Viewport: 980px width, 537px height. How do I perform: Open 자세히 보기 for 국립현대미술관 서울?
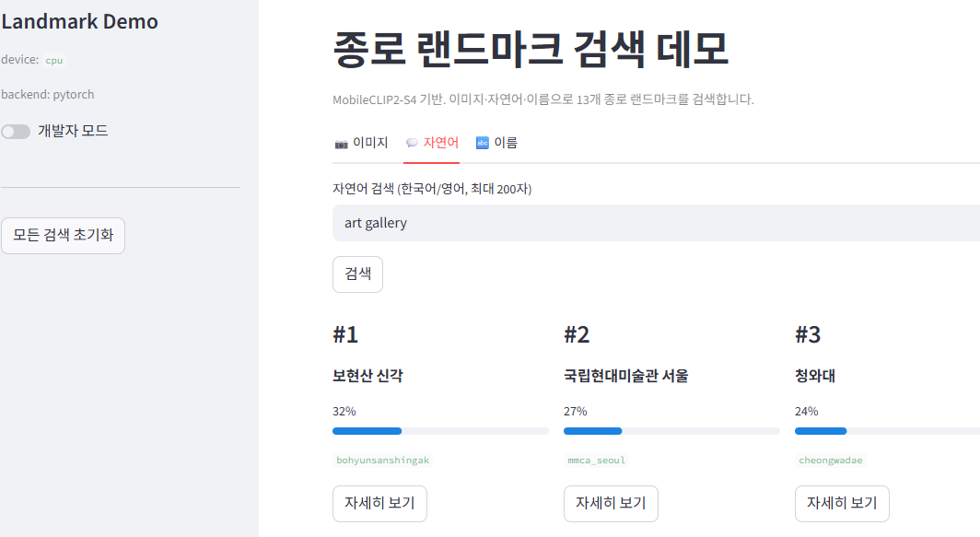coord(611,503)
